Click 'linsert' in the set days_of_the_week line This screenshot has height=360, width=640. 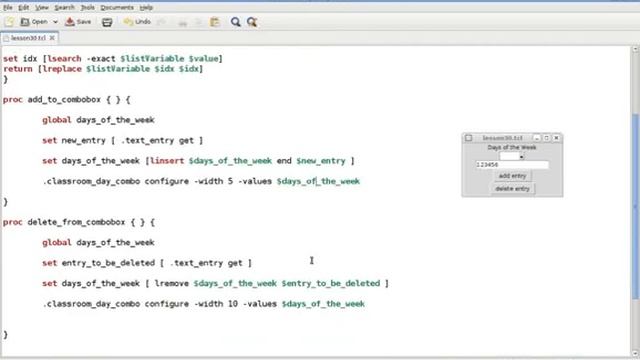tap(167, 161)
